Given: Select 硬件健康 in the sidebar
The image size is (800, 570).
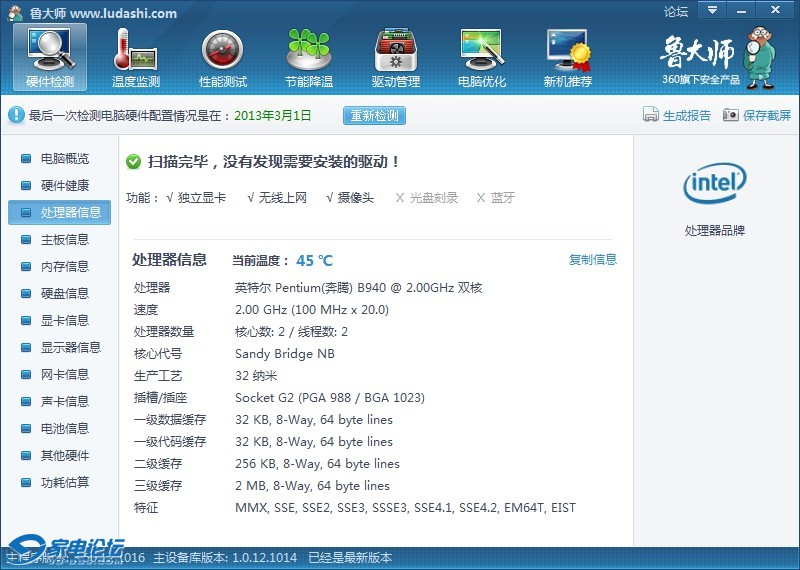Looking at the screenshot, I should [x=64, y=186].
